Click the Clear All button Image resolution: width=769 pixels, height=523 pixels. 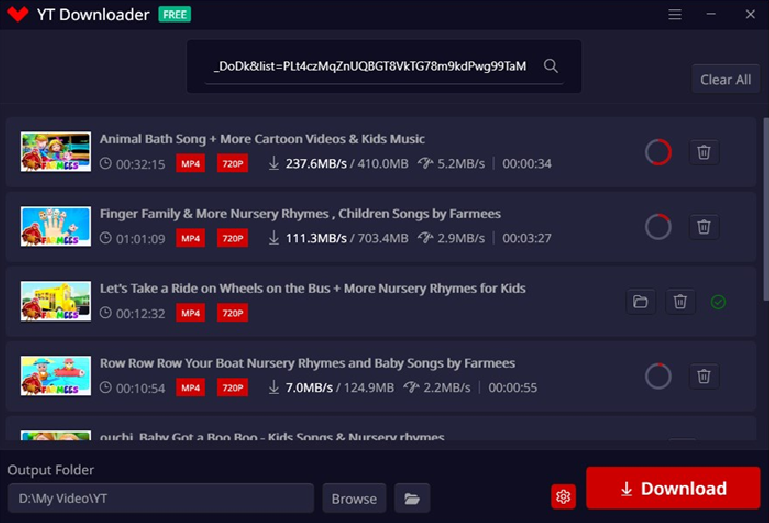pyautogui.click(x=725, y=79)
